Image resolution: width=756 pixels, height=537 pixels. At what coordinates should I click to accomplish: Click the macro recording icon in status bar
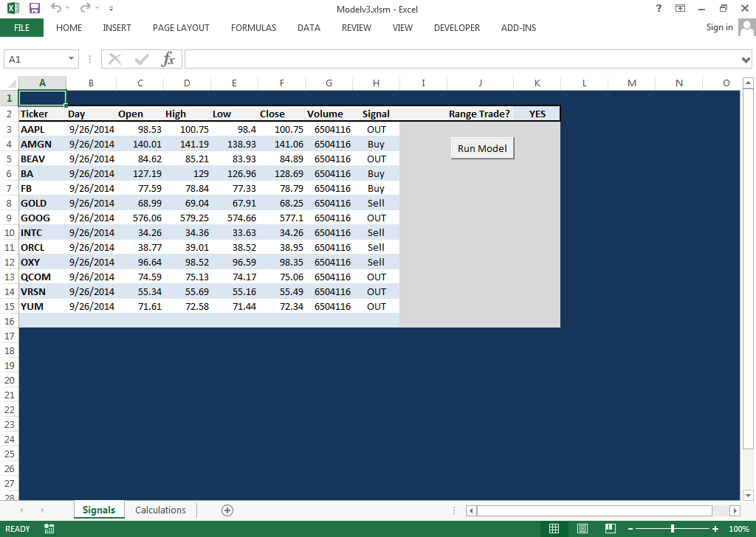coord(49,529)
